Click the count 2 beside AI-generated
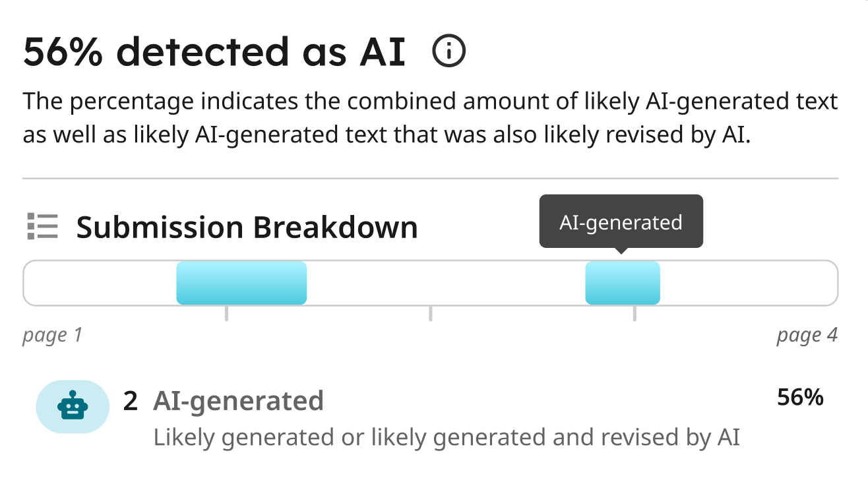Screen dimensions: 868x484 click(131, 400)
